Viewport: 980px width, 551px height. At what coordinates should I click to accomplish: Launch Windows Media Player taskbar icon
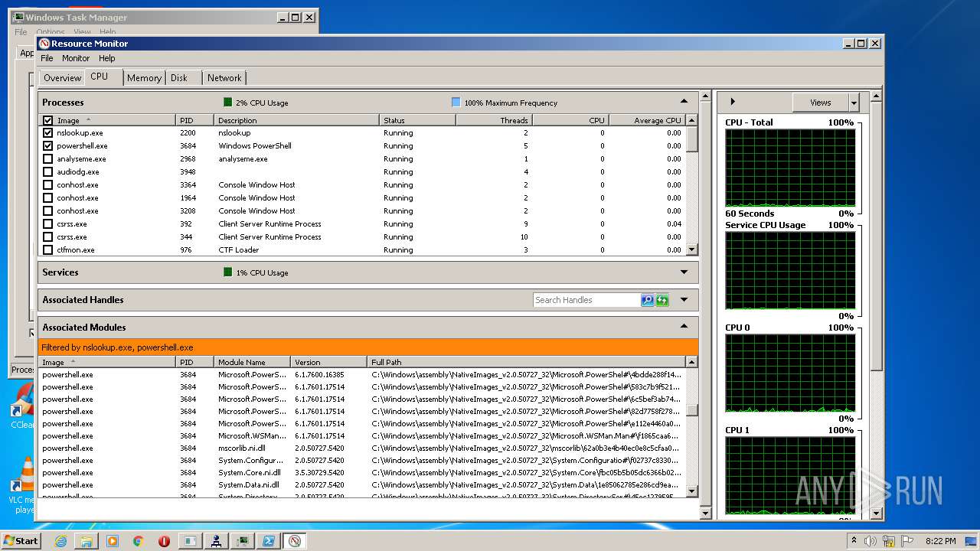coord(113,541)
